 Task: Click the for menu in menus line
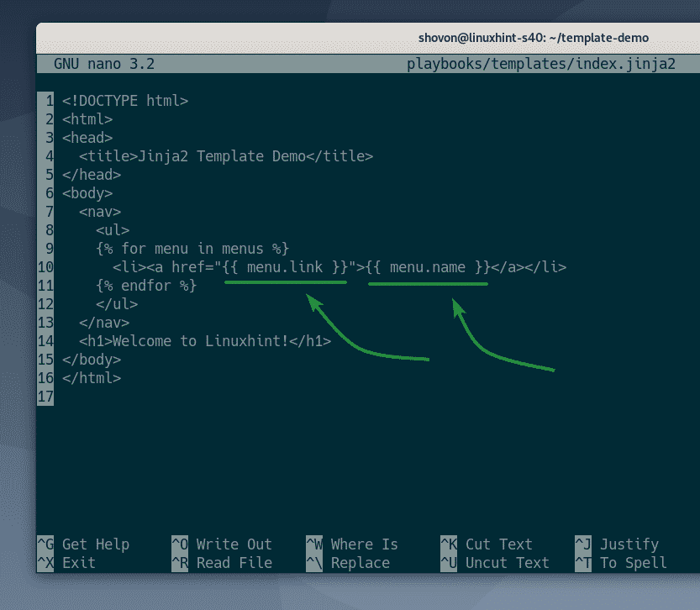point(192,249)
